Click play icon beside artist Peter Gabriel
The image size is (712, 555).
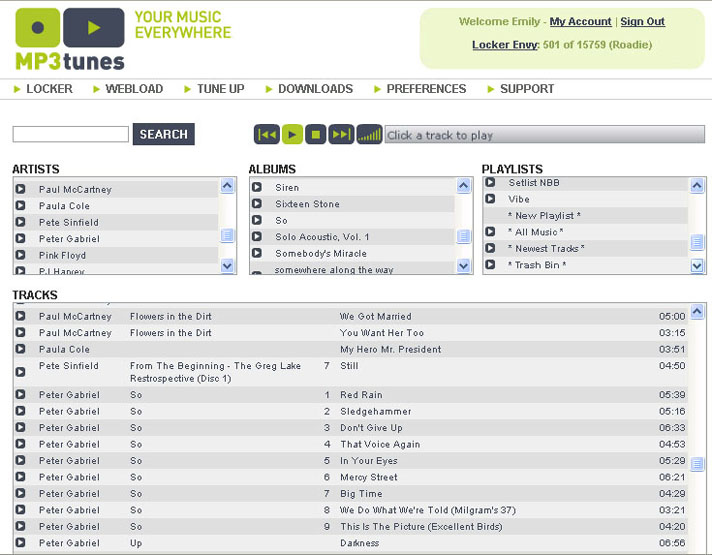20,238
